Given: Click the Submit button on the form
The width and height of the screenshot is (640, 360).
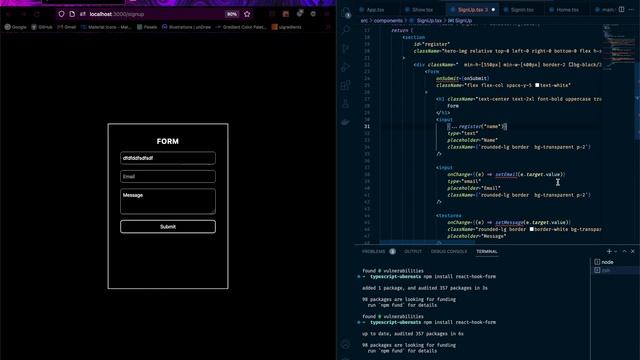Looking at the screenshot, I should pyautogui.click(x=168, y=227).
